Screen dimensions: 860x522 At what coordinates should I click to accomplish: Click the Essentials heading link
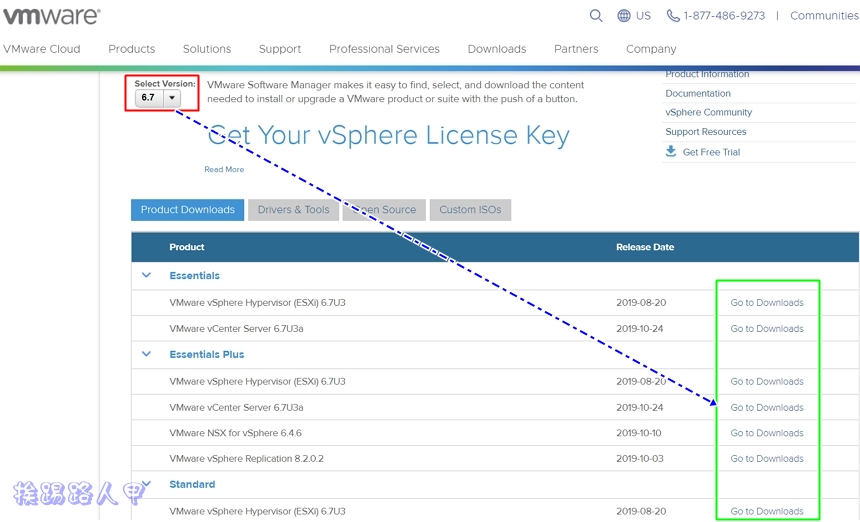[x=194, y=275]
